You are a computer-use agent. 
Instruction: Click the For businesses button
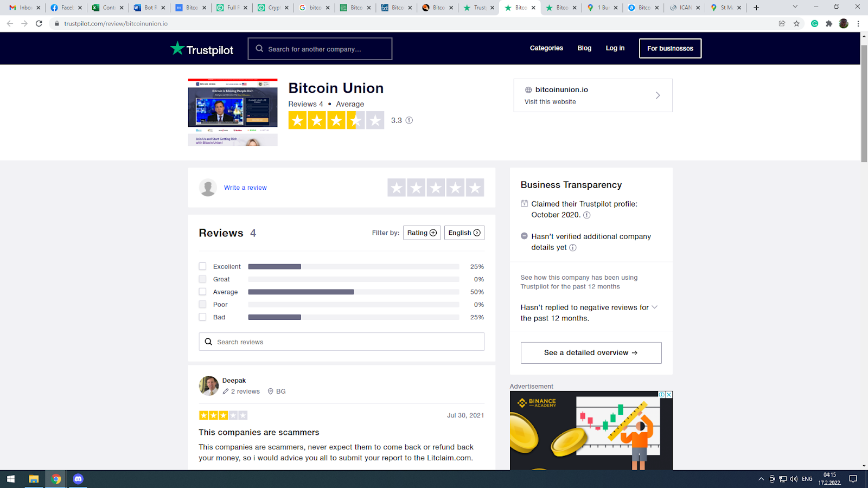coord(670,48)
